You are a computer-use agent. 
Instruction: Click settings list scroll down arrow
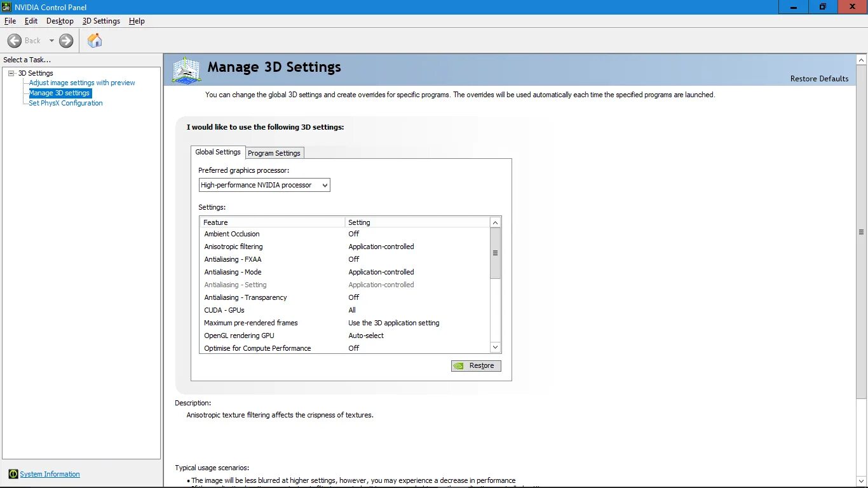click(x=496, y=348)
